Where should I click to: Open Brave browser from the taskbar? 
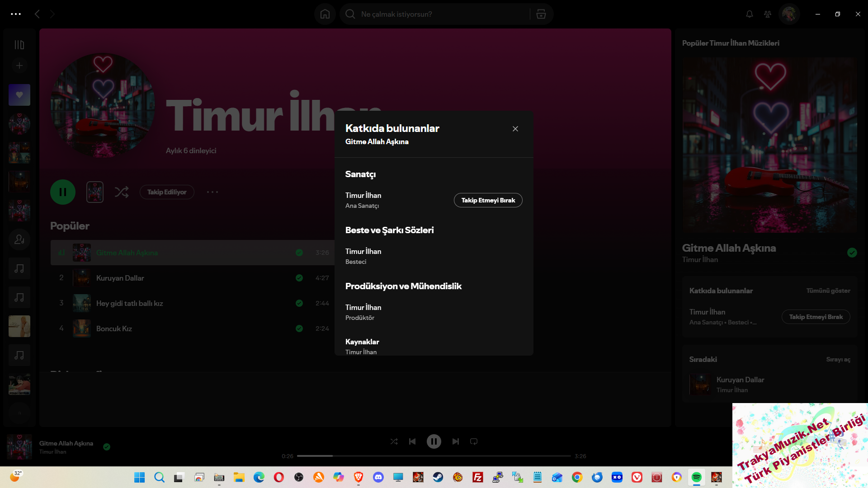pos(358,477)
